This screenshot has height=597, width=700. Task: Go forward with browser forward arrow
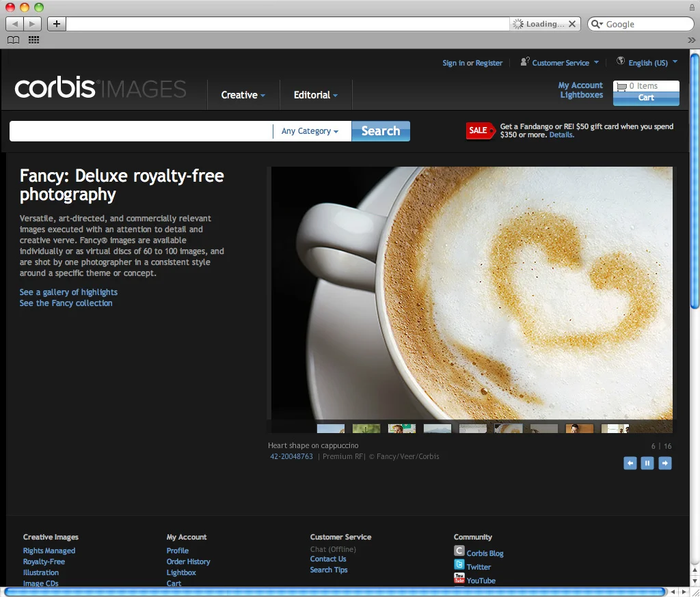coord(32,24)
